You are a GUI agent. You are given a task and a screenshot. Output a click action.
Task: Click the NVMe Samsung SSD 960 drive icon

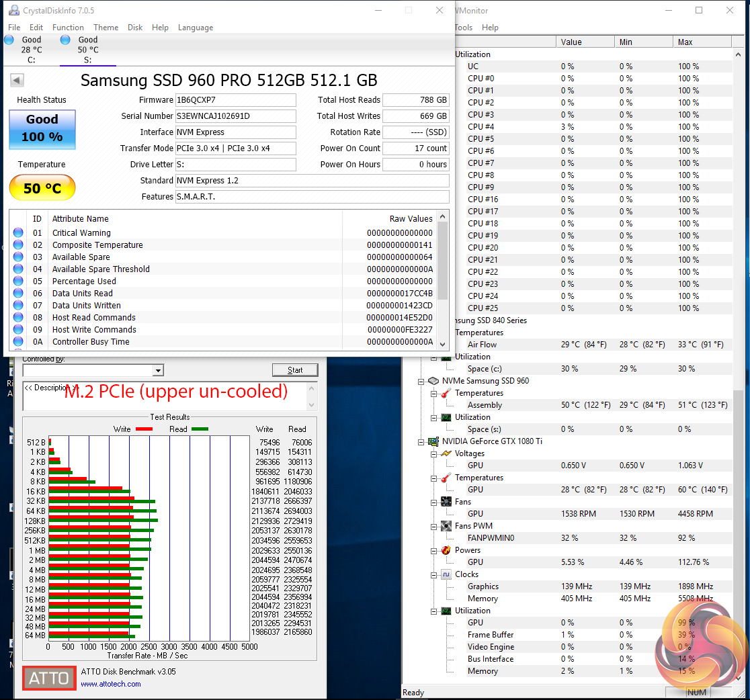pyautogui.click(x=433, y=381)
